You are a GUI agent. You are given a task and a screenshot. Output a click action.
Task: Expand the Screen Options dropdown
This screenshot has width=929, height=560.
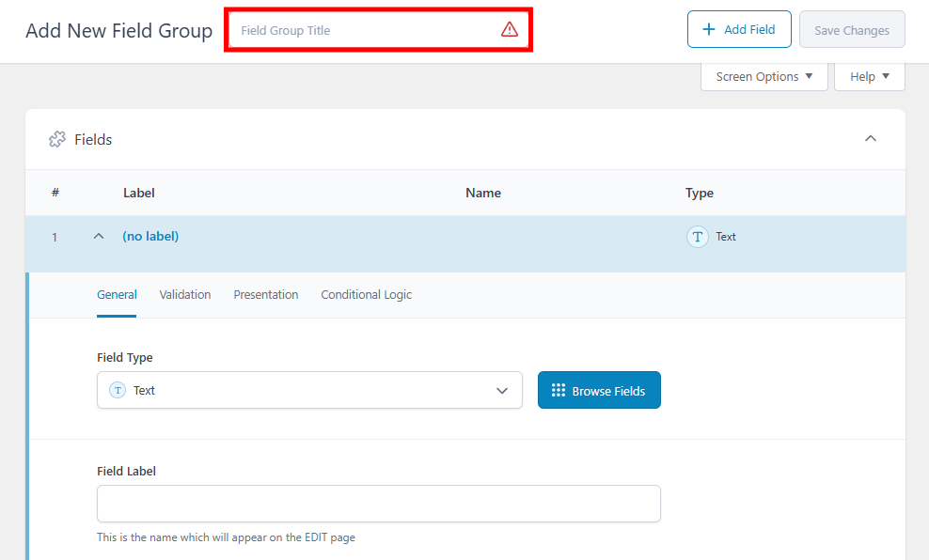764,77
